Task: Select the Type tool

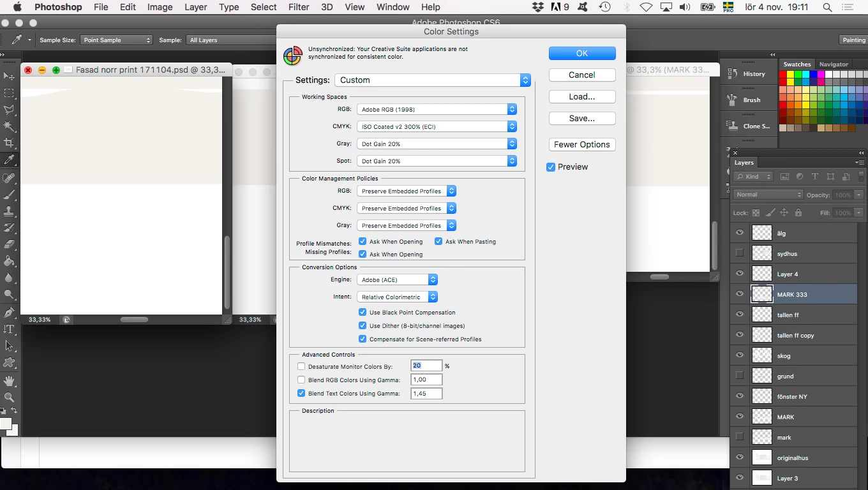Action: (9, 329)
